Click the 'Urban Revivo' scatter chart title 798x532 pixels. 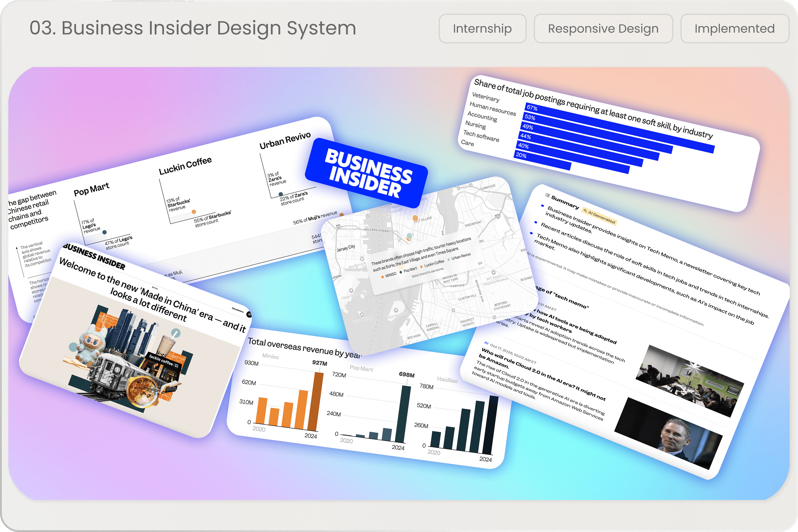coord(285,140)
